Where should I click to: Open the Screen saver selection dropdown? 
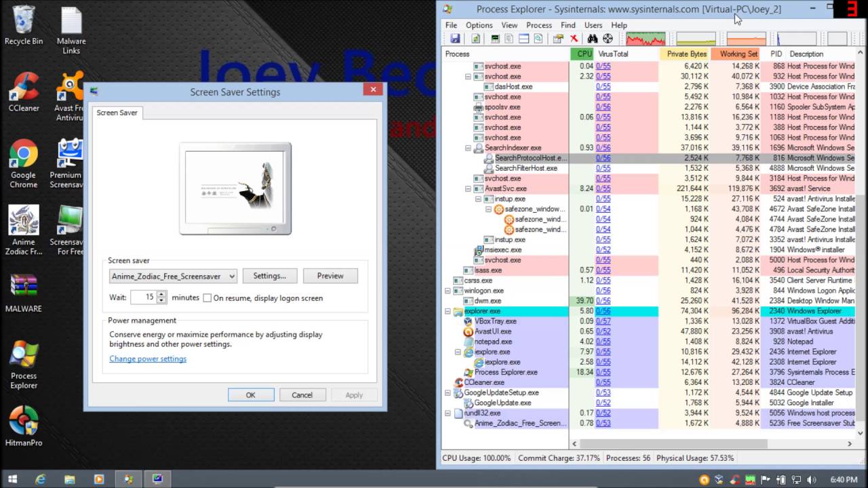[x=173, y=276]
